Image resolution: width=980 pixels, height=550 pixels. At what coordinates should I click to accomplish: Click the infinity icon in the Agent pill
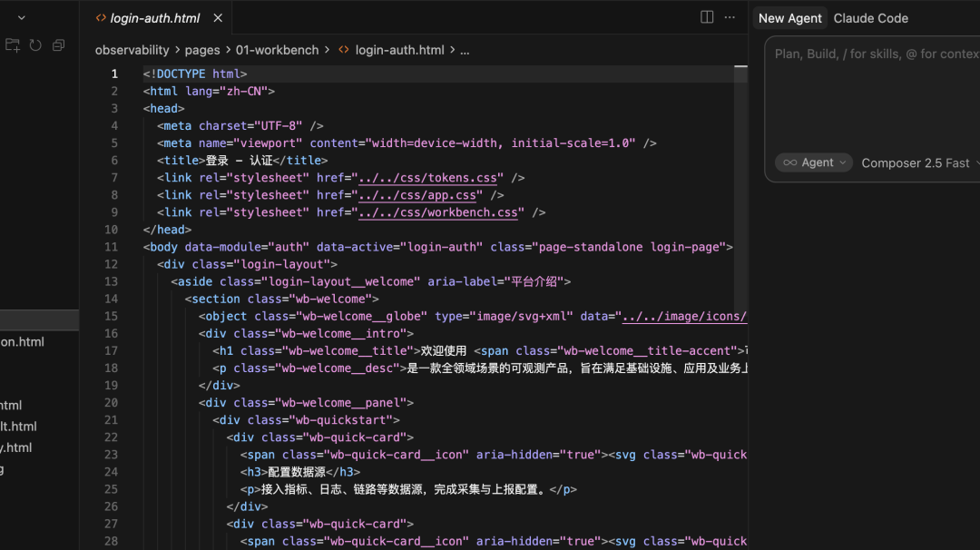(x=790, y=162)
